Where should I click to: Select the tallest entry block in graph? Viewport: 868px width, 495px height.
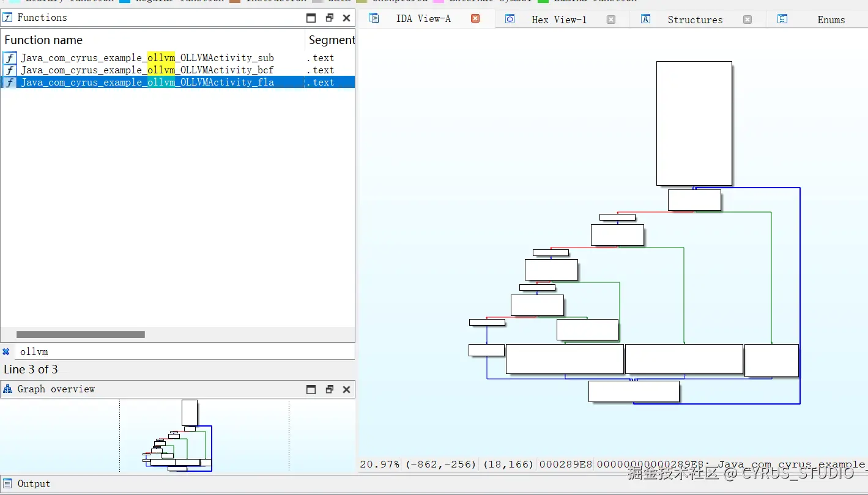(x=694, y=123)
